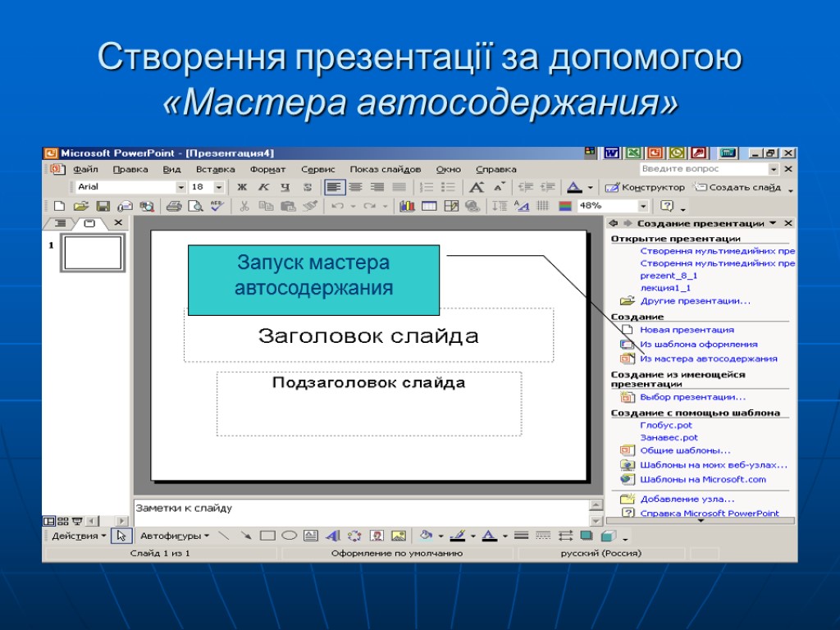Click the Line Color brush swatch

(458, 536)
